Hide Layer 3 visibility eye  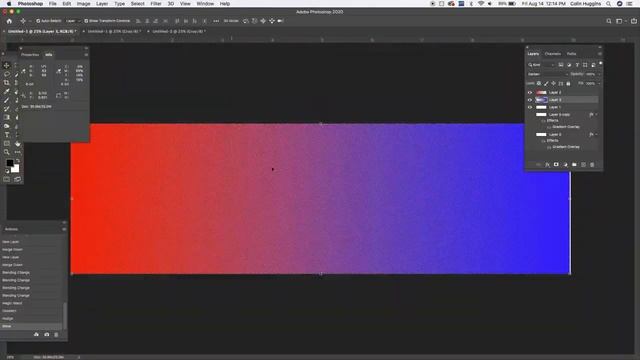(530, 100)
